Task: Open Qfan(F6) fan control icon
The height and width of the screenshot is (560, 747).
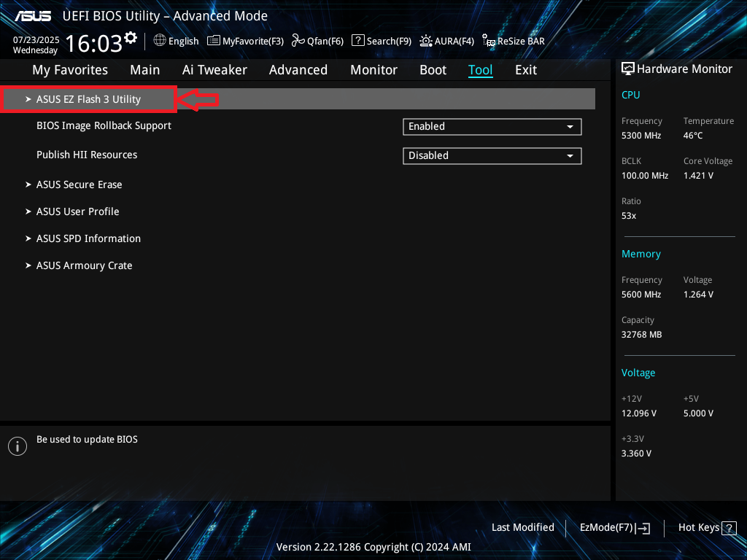Action: click(298, 41)
